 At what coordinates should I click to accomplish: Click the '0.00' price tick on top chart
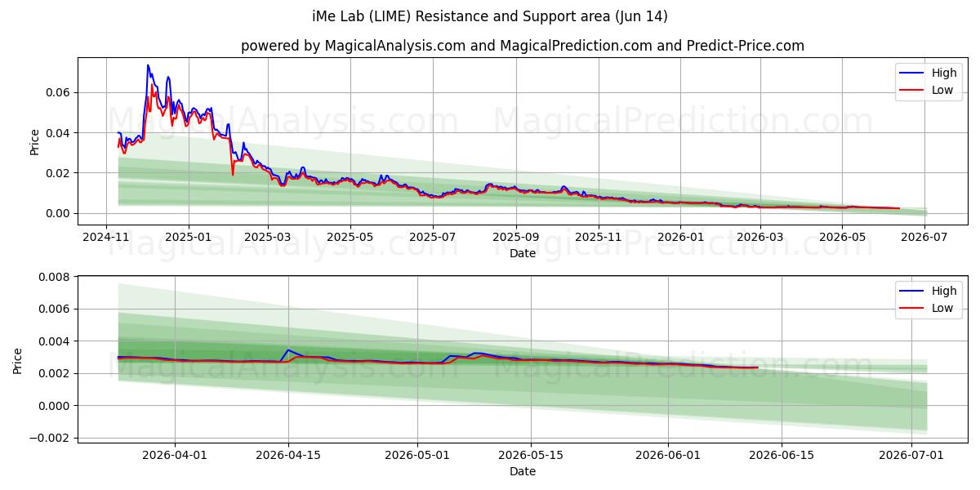coord(59,213)
